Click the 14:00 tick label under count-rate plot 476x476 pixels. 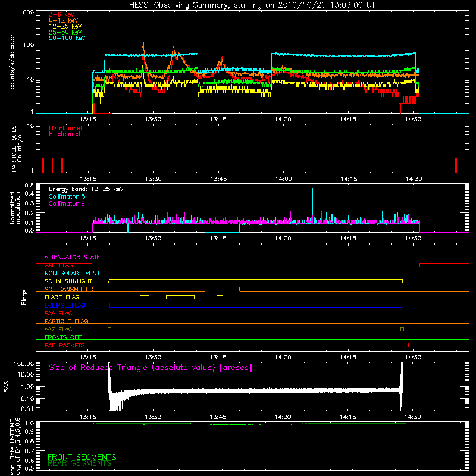pos(283,120)
